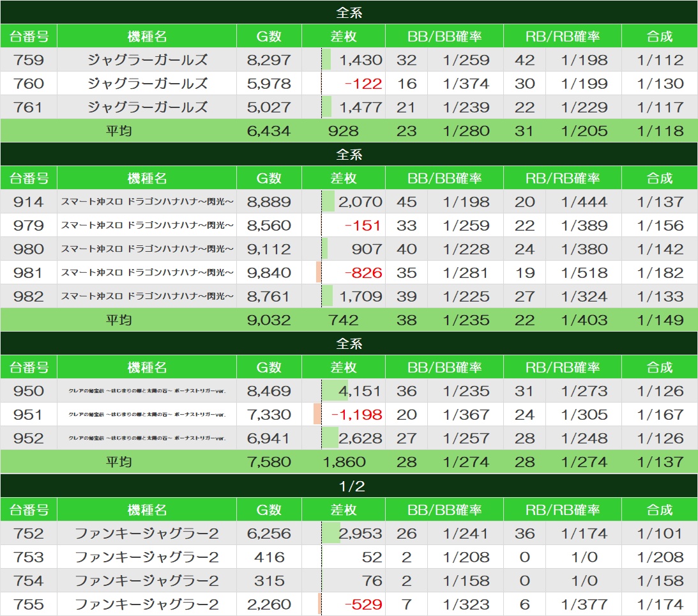Screen dimensions: 698x616
Task: Select the 2,953 difference value
Action: [360, 533]
